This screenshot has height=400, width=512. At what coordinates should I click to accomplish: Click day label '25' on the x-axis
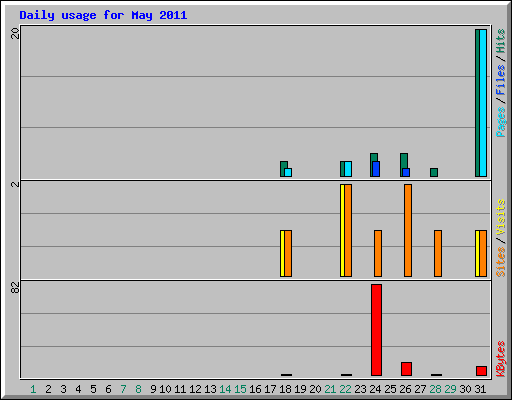(x=390, y=389)
